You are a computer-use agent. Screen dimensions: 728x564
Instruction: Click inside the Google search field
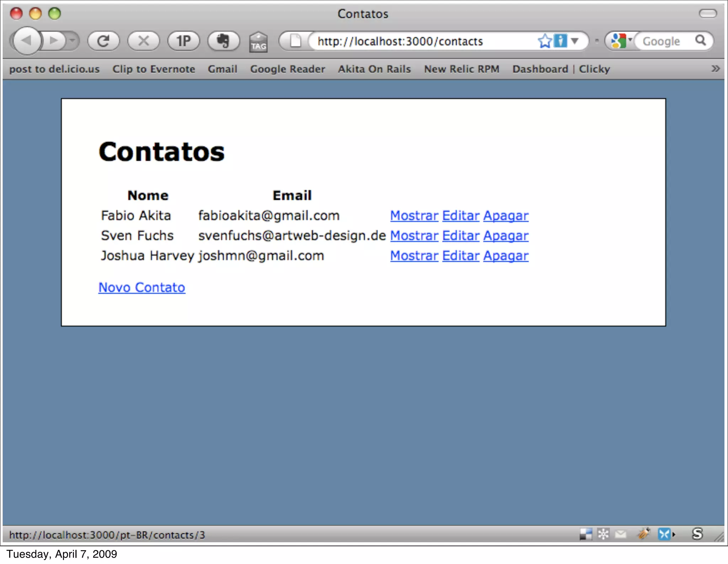click(x=665, y=41)
